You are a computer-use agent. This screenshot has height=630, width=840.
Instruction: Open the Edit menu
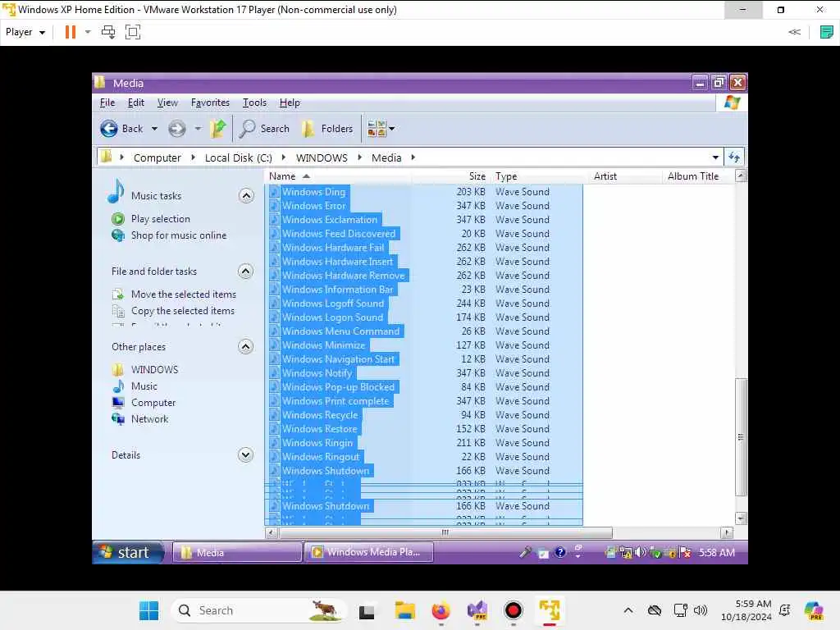pos(135,103)
